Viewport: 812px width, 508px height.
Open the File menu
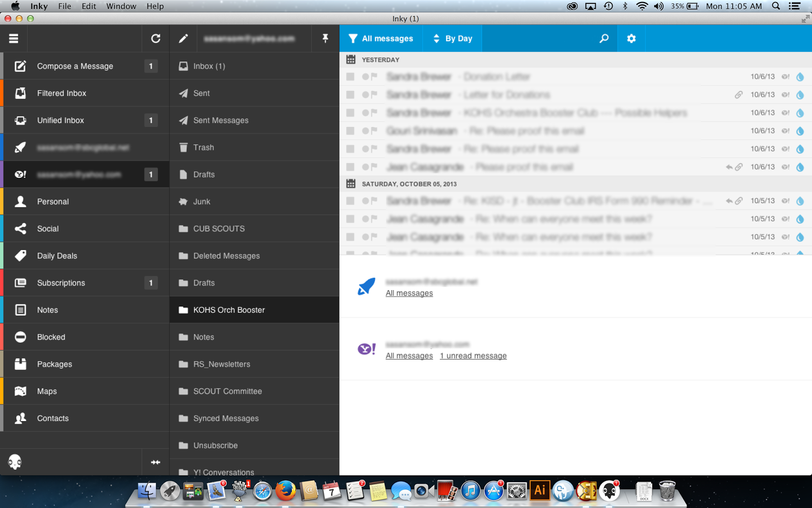(64, 6)
